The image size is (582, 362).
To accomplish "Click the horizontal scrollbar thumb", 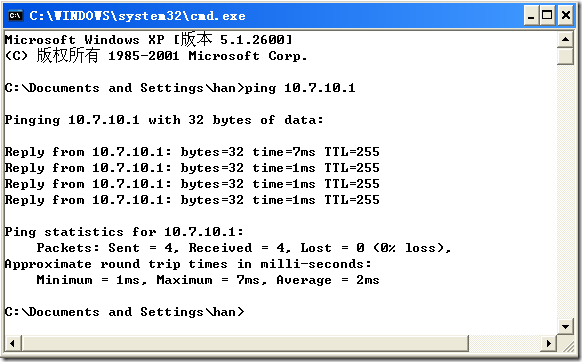I will tap(245, 343).
